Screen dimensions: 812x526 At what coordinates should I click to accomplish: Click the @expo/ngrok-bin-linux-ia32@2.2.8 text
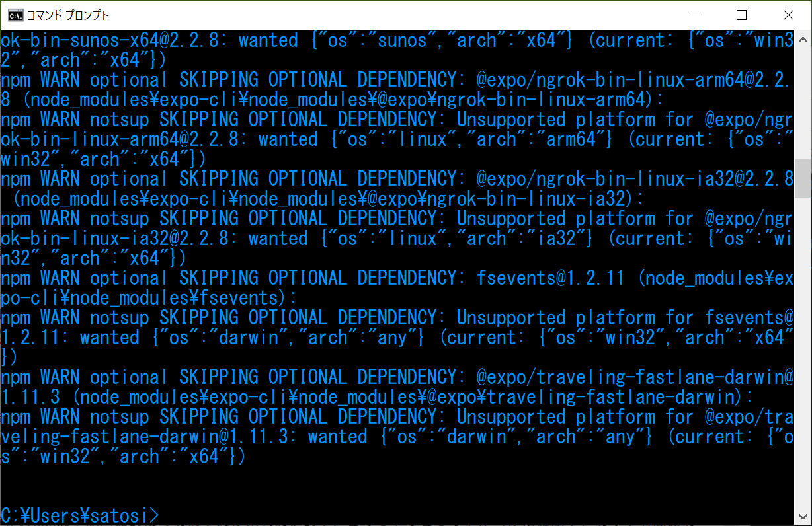click(x=635, y=179)
